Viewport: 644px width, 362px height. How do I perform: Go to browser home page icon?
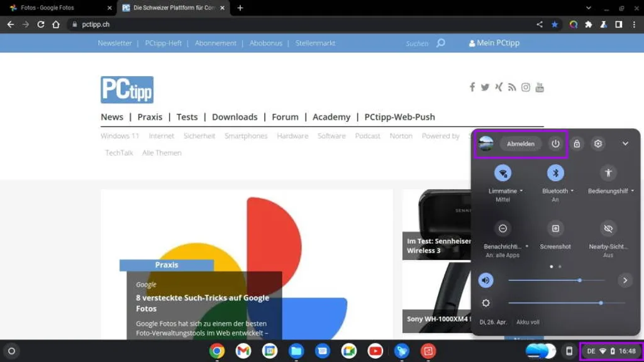[x=56, y=25]
